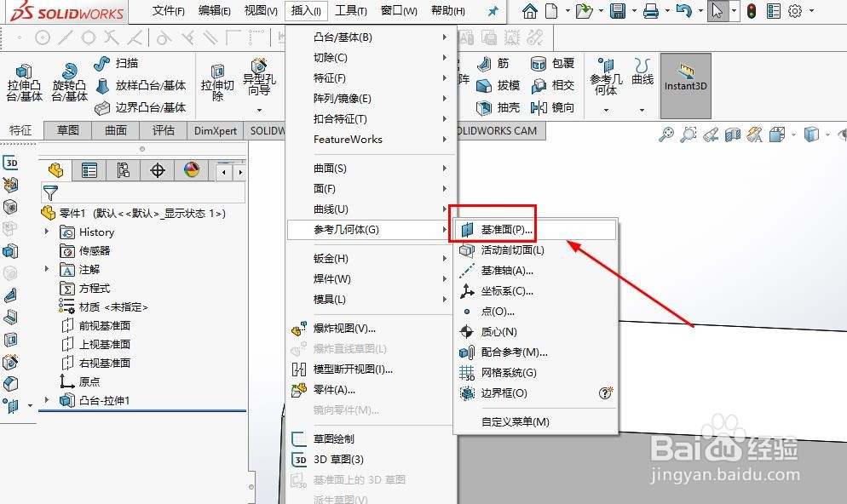Click the SOLIDWORKS logo button

[67, 12]
